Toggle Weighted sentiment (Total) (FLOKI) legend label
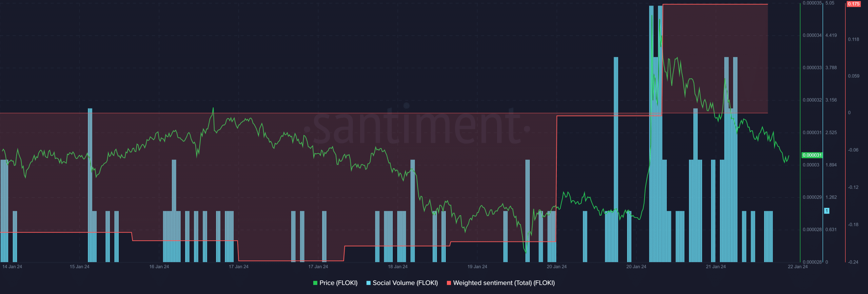868x294 pixels. (x=504, y=283)
